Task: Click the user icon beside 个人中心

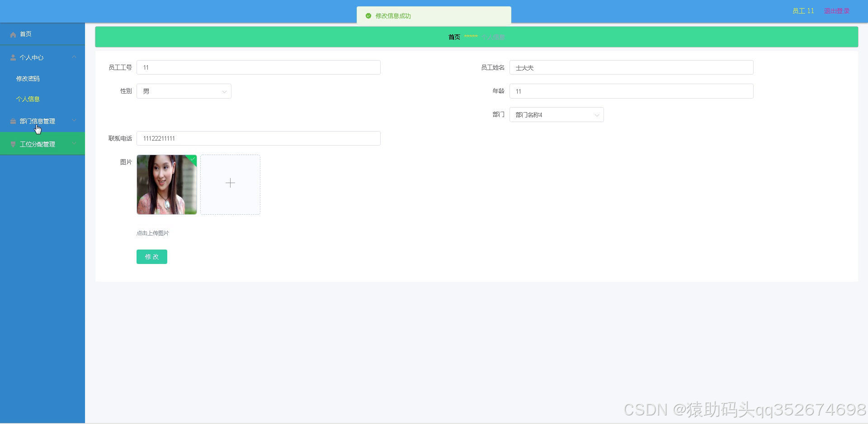Action: 13,57
